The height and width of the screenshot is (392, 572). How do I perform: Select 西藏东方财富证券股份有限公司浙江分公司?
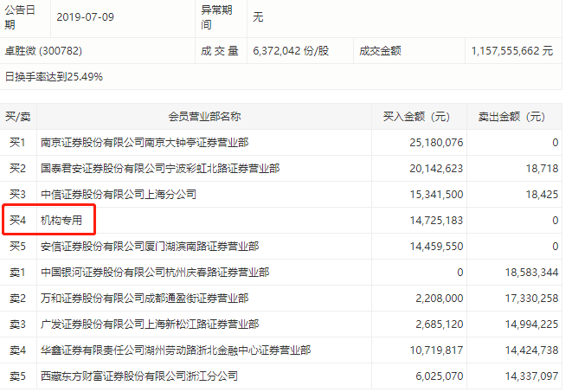(x=139, y=376)
